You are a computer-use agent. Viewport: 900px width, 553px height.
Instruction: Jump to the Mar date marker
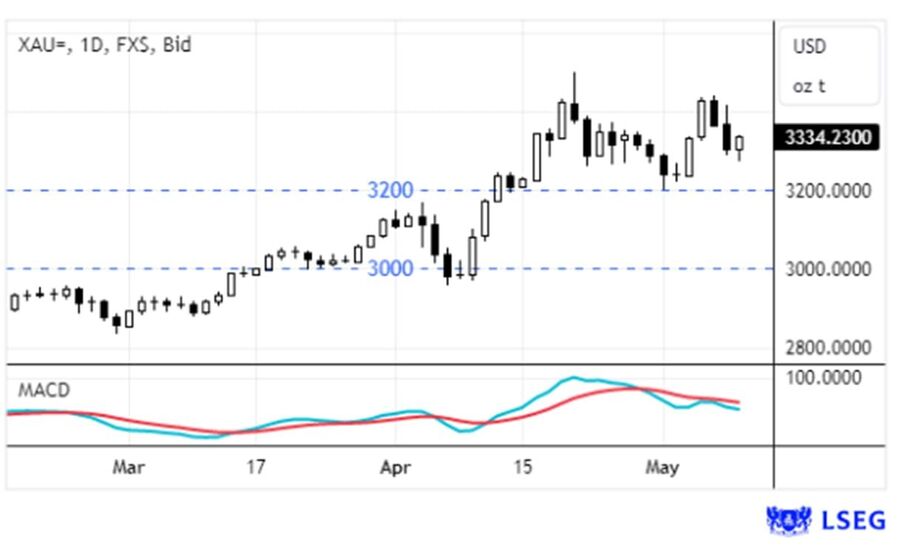(129, 467)
